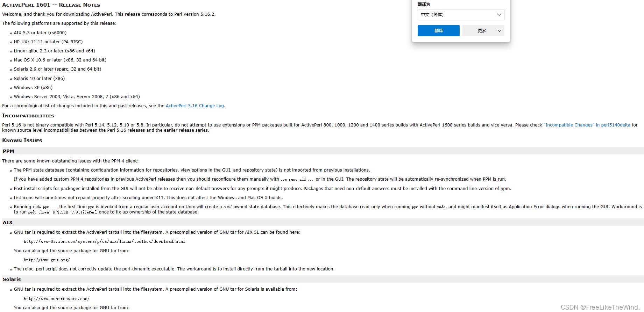Click the http://www.sunfreeware.com/ URL text

[x=57, y=299]
